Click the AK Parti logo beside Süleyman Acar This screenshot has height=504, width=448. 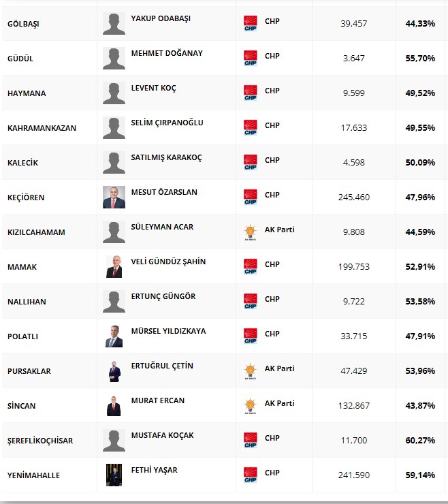[x=251, y=232]
